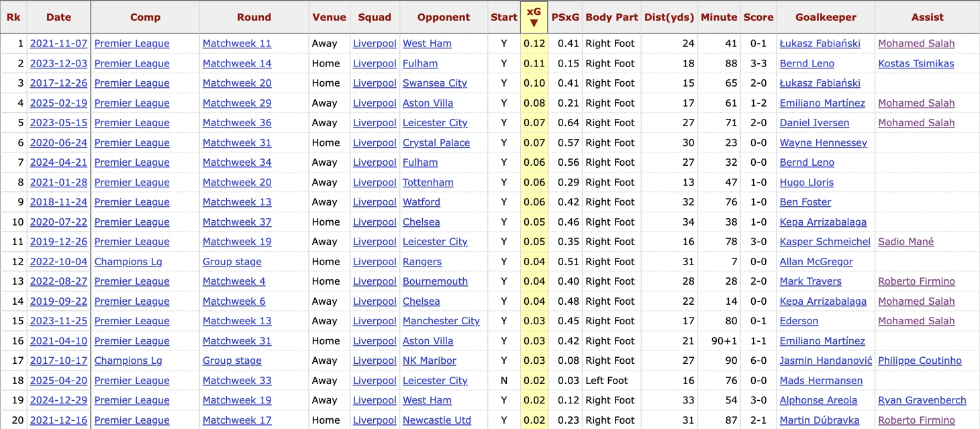Select the highlighted 0.12 xG cell
This screenshot has width=980, height=429.
[x=534, y=44]
